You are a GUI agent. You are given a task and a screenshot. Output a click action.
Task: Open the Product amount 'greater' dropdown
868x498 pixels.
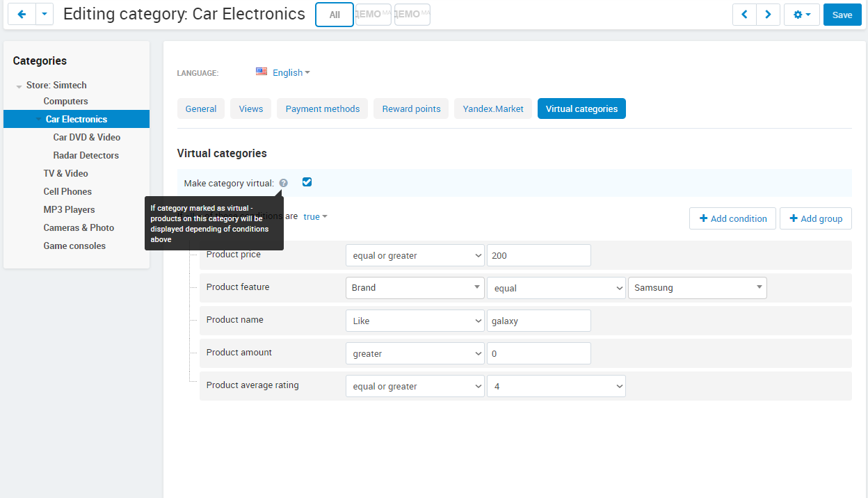coord(415,353)
